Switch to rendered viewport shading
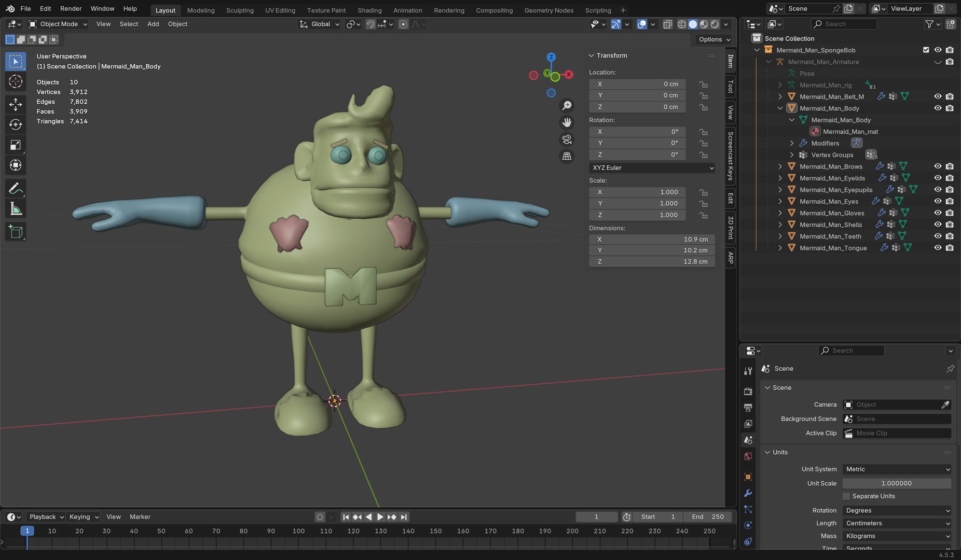Screen dimensions: 961x560 coord(715,24)
